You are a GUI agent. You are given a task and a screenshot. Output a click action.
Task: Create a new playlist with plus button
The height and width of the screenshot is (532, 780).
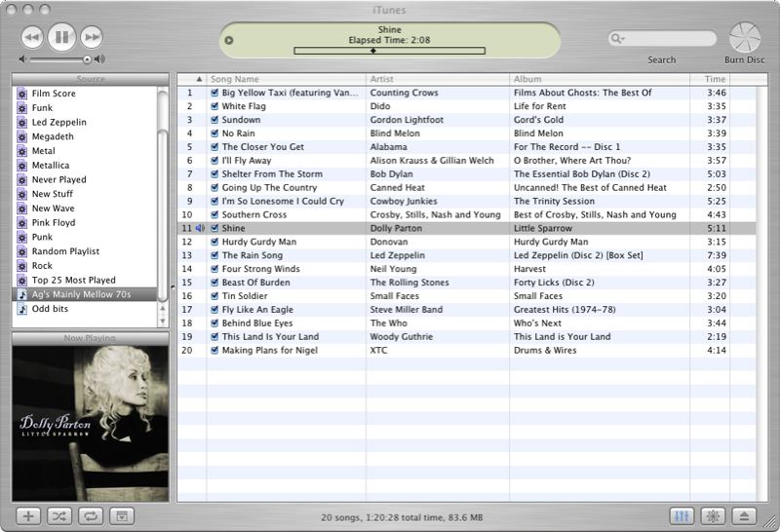tap(29, 516)
